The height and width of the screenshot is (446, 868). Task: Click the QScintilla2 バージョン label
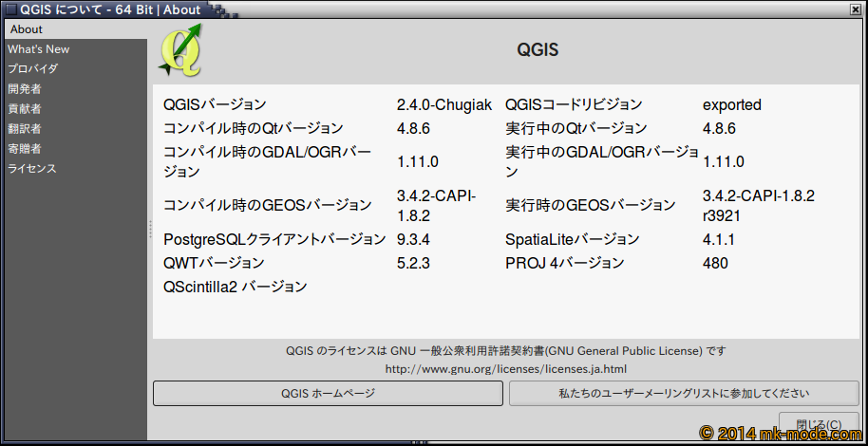(236, 286)
